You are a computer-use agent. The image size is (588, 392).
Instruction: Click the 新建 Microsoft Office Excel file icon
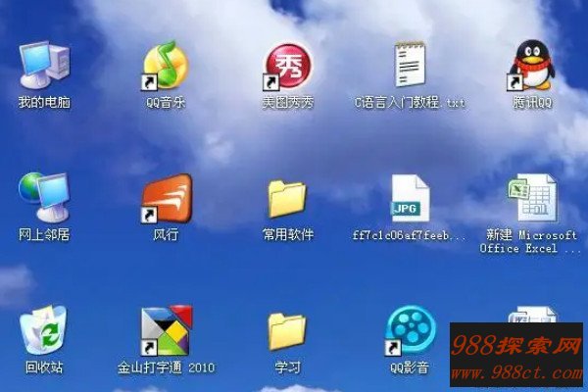click(x=532, y=198)
